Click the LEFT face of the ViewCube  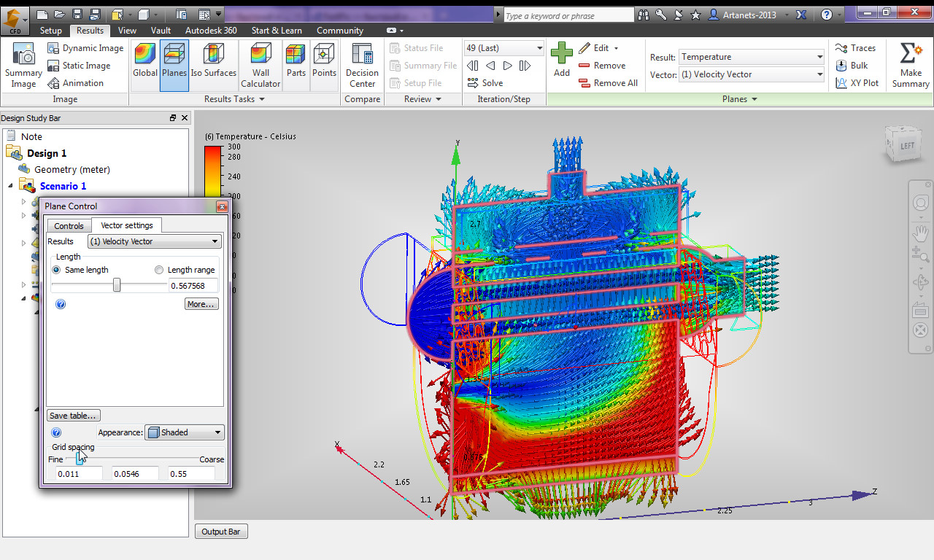click(906, 145)
